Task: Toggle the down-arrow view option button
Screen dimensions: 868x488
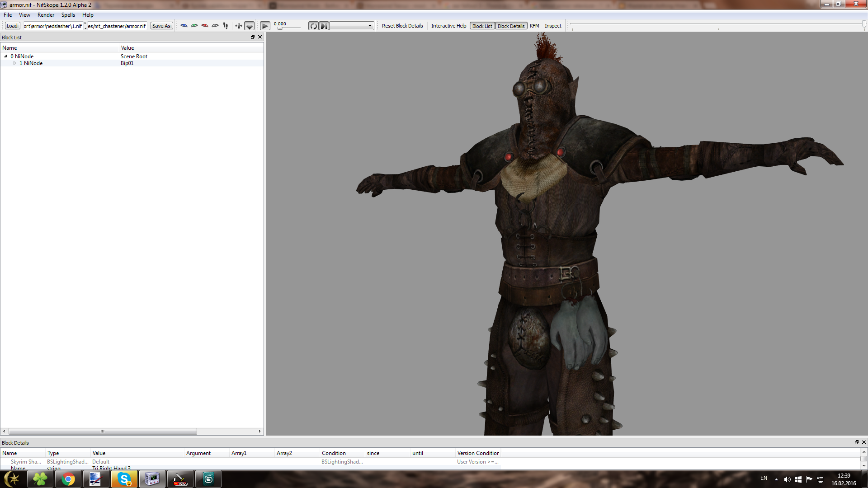Action: coord(250,26)
